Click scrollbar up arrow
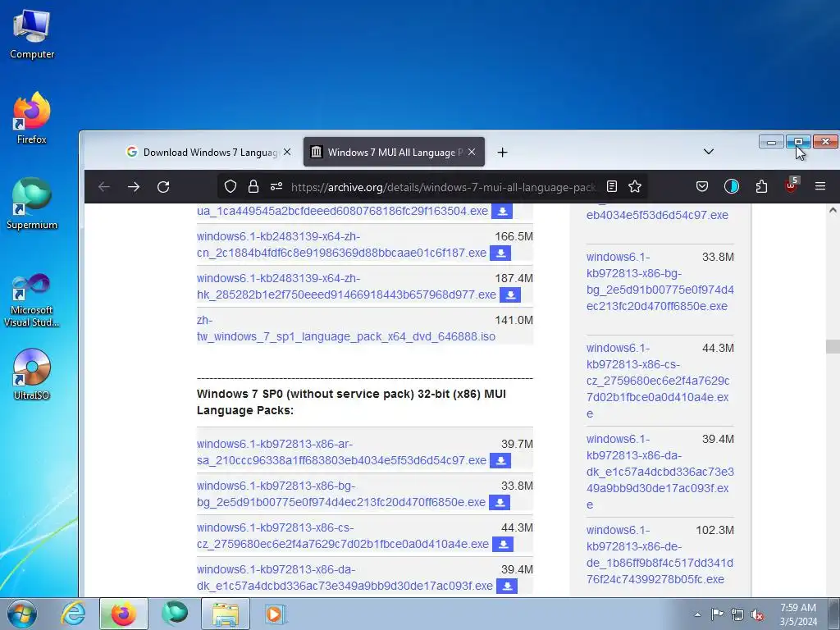 (833, 211)
